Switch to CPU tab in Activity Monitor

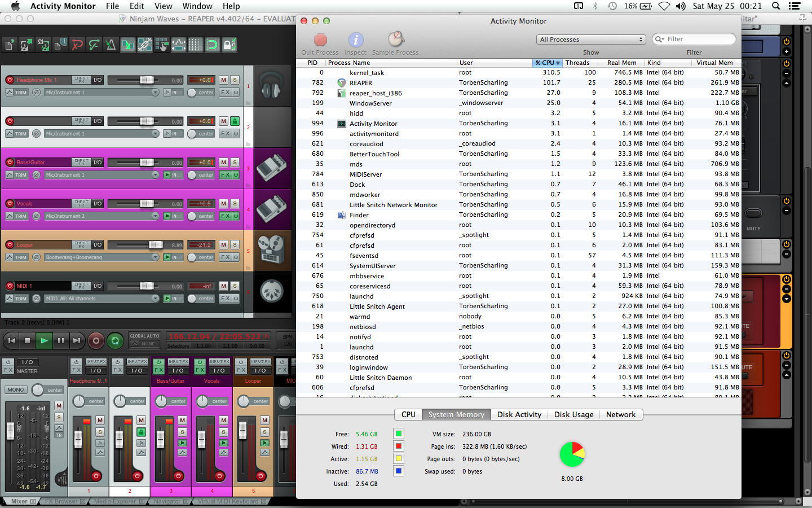point(408,414)
